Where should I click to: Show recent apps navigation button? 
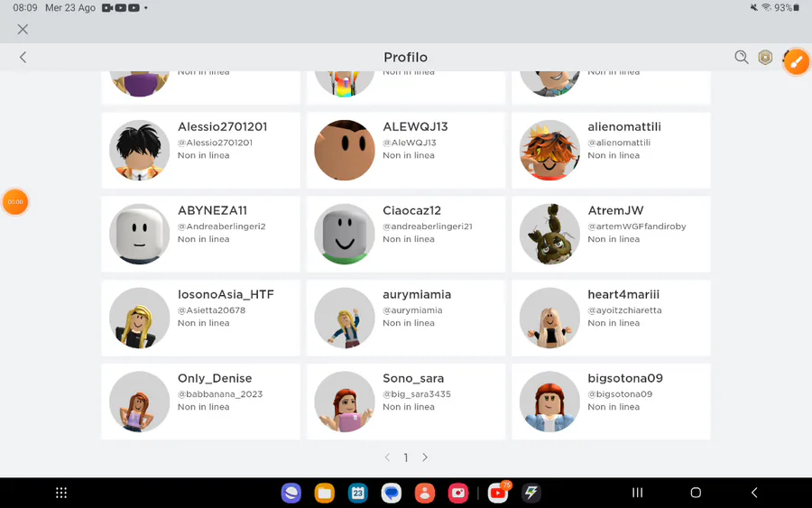[x=638, y=493]
